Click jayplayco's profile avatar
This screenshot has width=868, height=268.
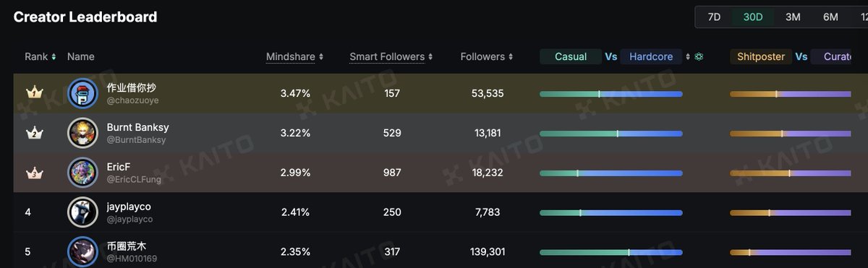tap(82, 212)
